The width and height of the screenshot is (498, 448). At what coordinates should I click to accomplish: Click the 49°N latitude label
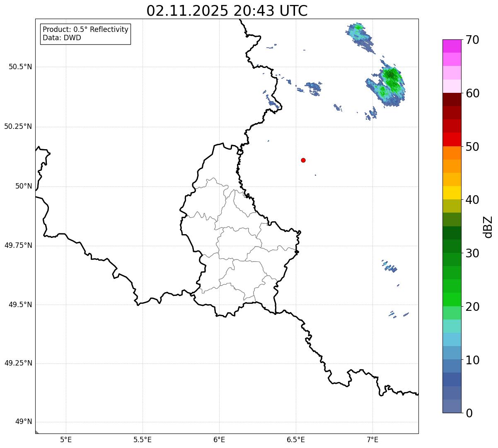24,421
